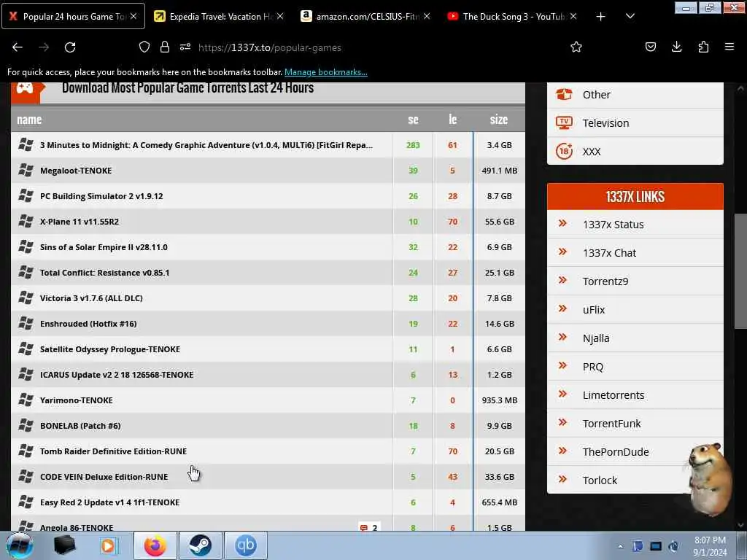The height and width of the screenshot is (560, 747).
Task: List all tabs dropdown arrow
Action: click(x=630, y=17)
